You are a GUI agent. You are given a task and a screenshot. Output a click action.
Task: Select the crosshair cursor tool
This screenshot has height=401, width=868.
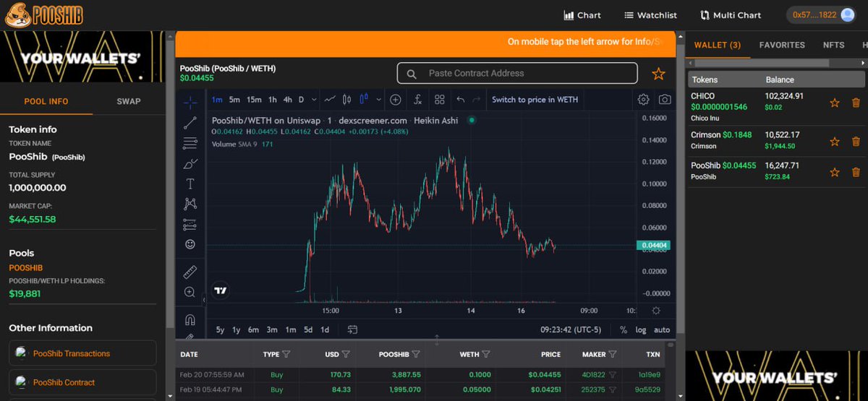(x=190, y=102)
